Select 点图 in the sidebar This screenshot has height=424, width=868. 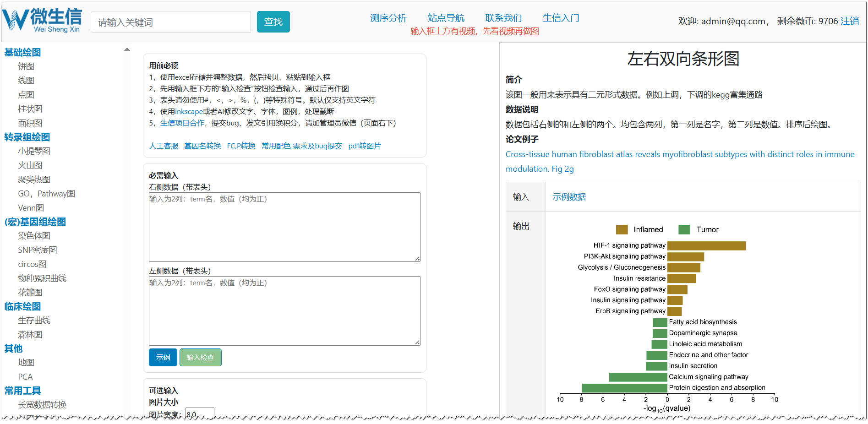tap(26, 95)
